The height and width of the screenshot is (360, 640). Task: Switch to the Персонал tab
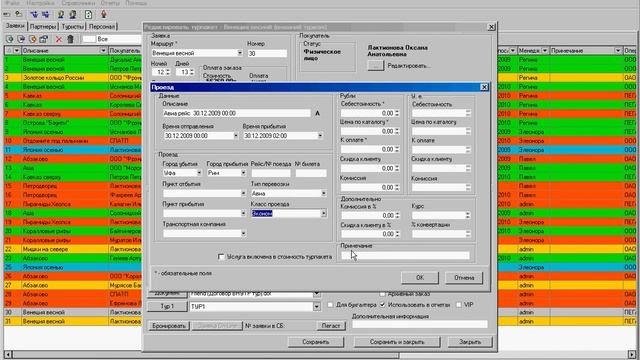pos(102,27)
